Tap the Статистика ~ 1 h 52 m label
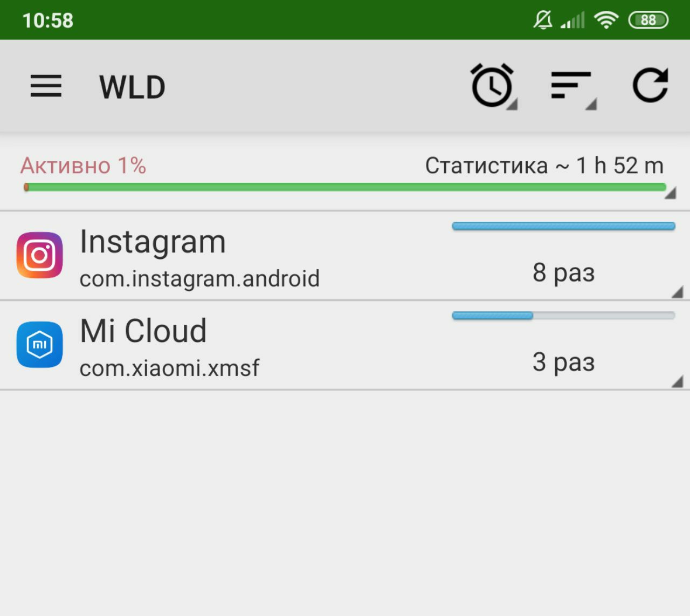The image size is (690, 616). click(544, 166)
